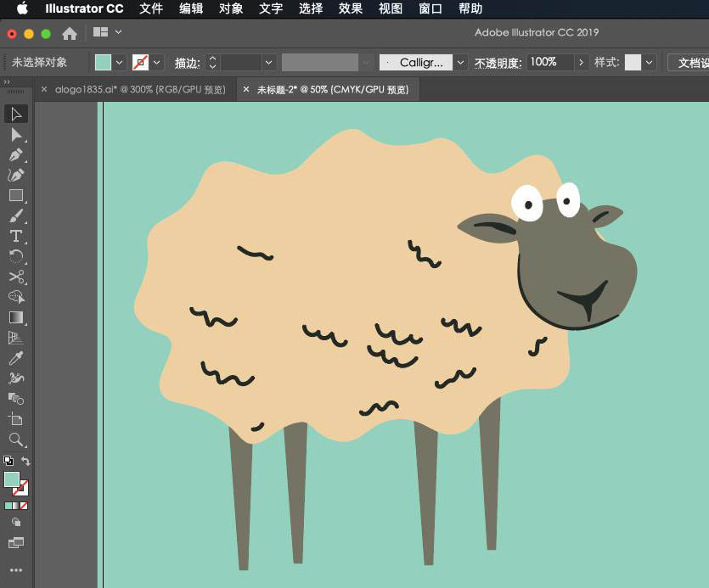Select the Perspective Grid tool
Viewport: 709px width, 588px height.
coord(16,338)
